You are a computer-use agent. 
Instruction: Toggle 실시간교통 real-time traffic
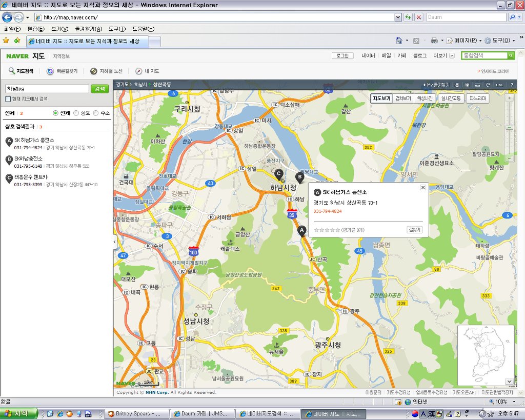point(451,98)
